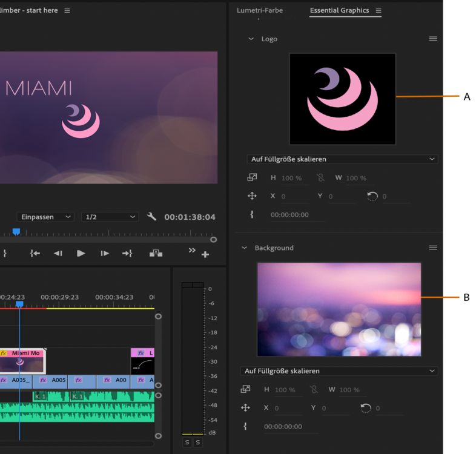Toggle uniform scale lock in Logo section
The image size is (476, 454).
pos(320,177)
